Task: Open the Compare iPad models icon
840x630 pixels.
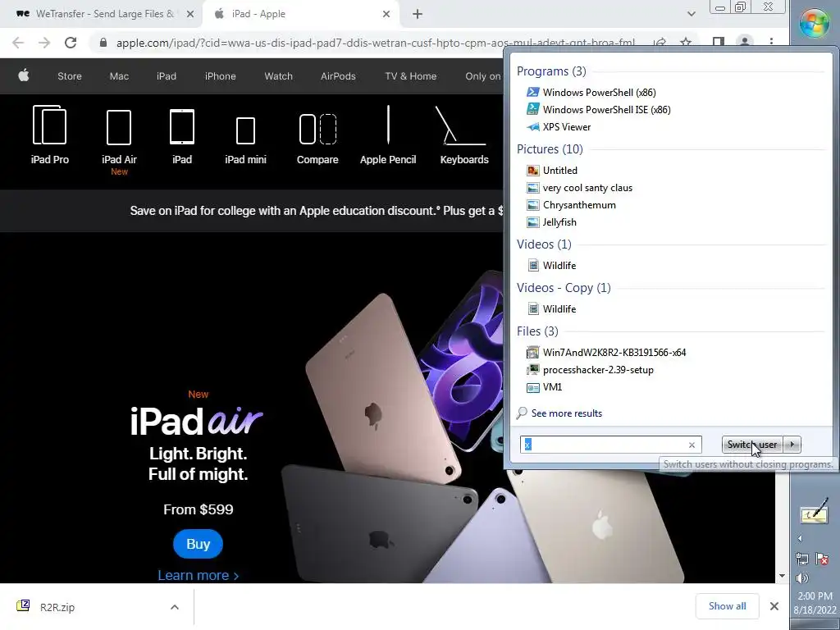Action: [317, 138]
